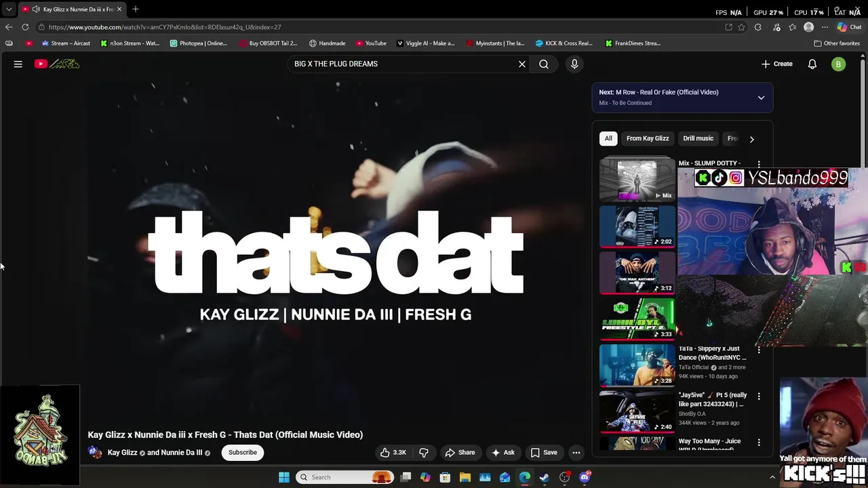This screenshot has height=488, width=868.
Task: Select the All filter chip
Action: [608, 138]
